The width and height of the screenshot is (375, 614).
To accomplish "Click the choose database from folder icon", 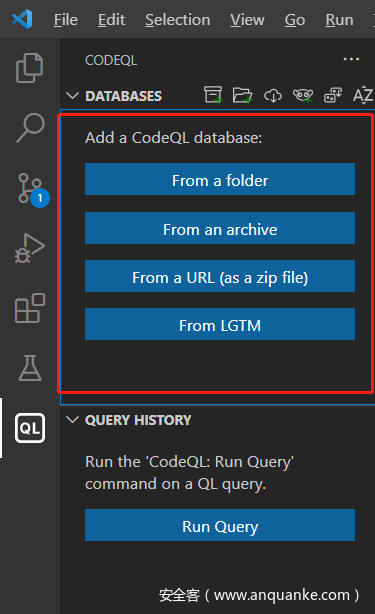I will pos(243,95).
